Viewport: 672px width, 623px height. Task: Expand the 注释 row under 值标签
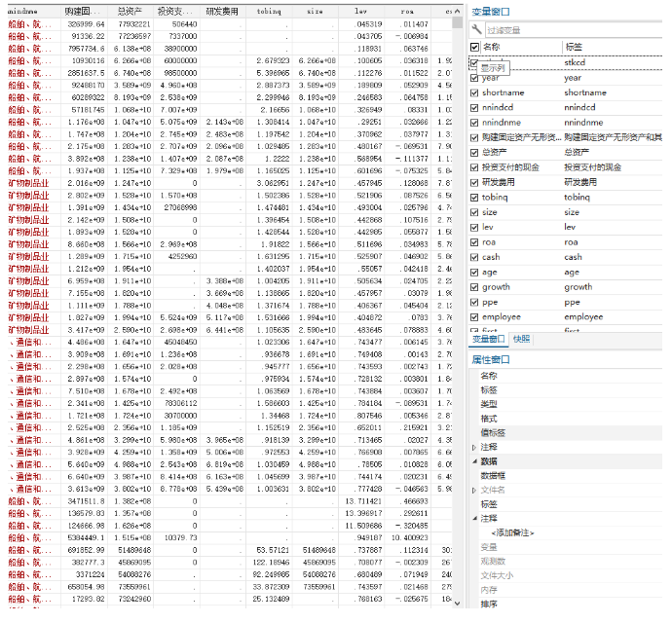474,448
